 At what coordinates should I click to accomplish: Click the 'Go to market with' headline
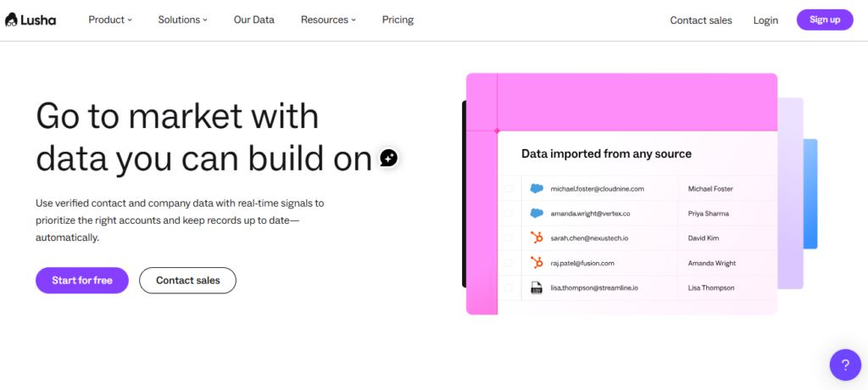coord(177,116)
